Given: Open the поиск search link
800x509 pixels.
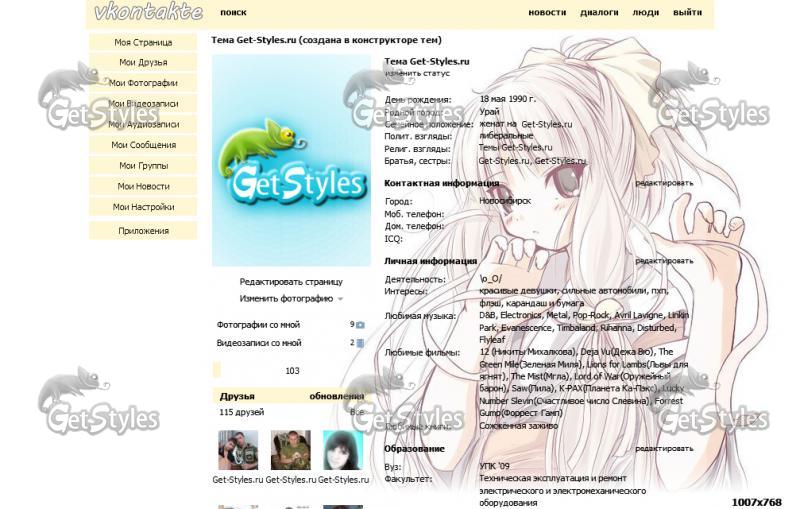Looking at the screenshot, I should point(233,12).
